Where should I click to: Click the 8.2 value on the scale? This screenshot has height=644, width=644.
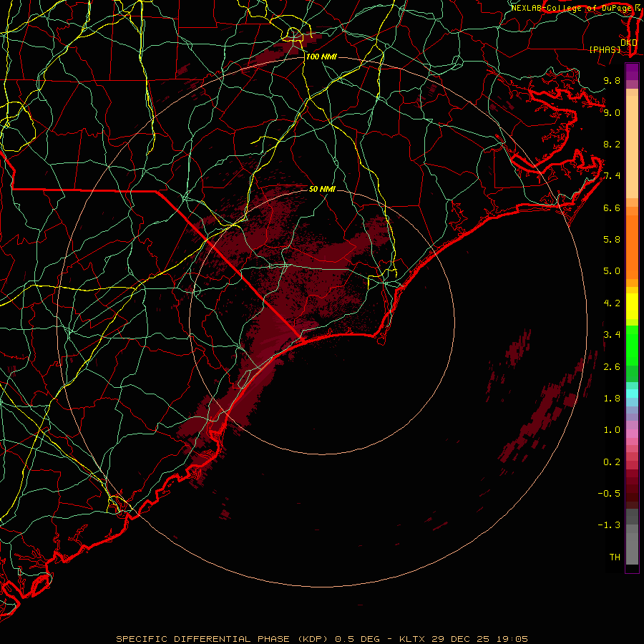click(612, 144)
